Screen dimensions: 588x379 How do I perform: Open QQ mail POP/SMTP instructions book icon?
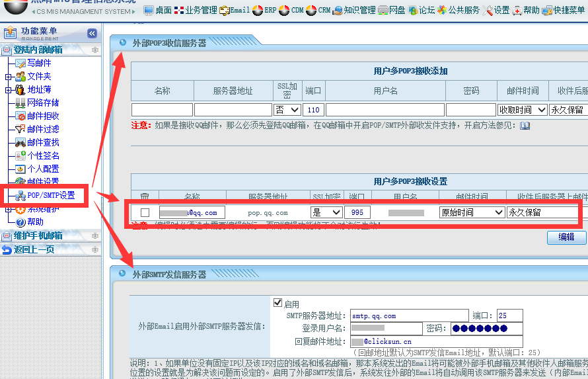[x=525, y=126]
